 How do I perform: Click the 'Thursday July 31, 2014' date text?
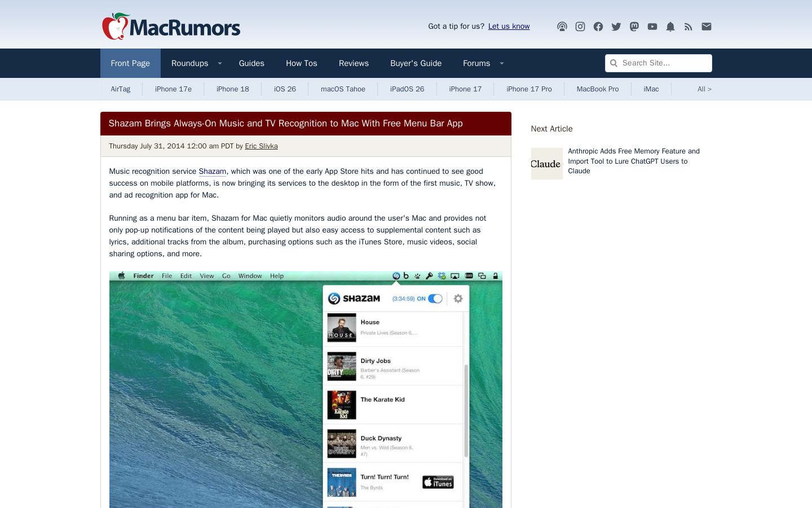coord(147,146)
